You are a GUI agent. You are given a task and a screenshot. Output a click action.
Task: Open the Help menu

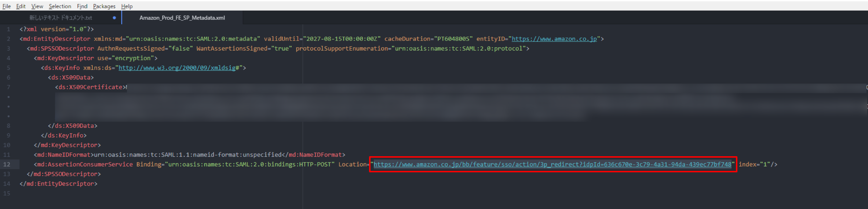(127, 6)
